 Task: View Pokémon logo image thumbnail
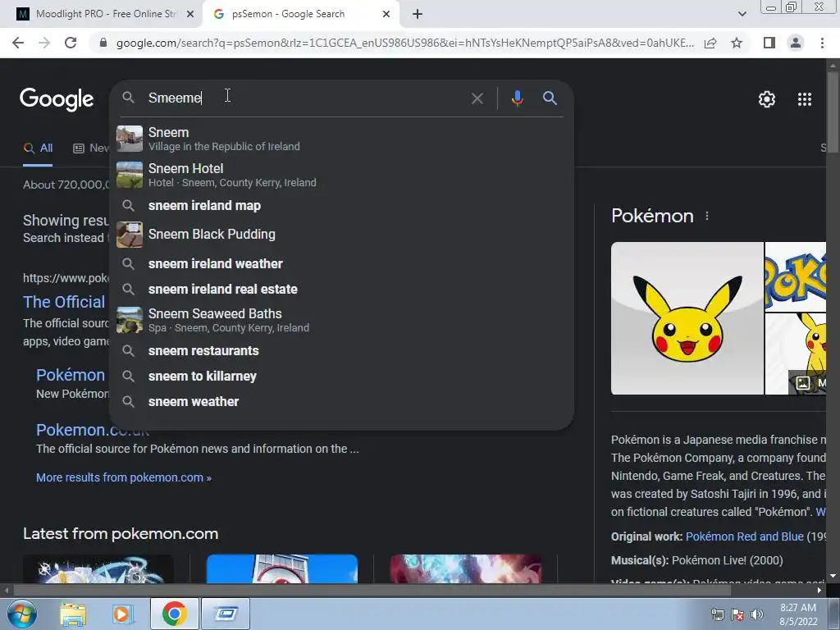796,276
